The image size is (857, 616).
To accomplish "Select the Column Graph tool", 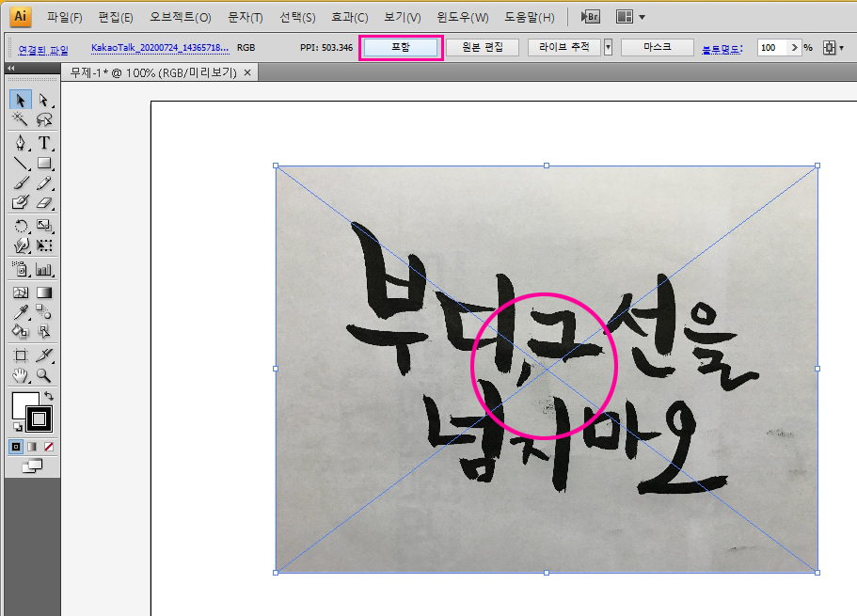I will [x=43, y=269].
